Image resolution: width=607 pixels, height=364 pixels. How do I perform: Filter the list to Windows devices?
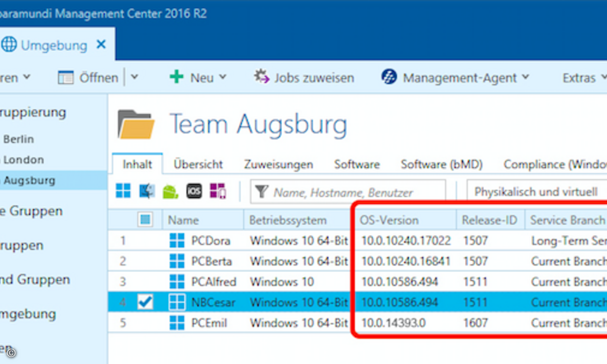(x=123, y=191)
